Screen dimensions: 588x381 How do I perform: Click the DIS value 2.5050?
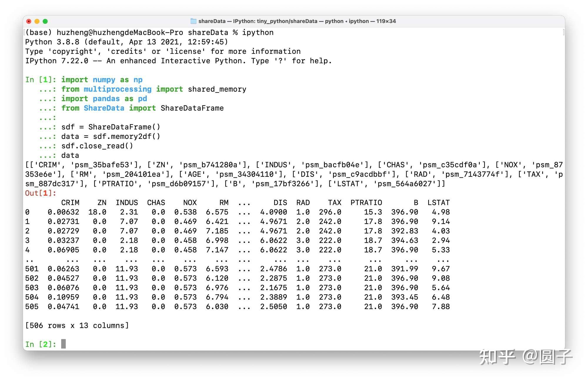[274, 307]
